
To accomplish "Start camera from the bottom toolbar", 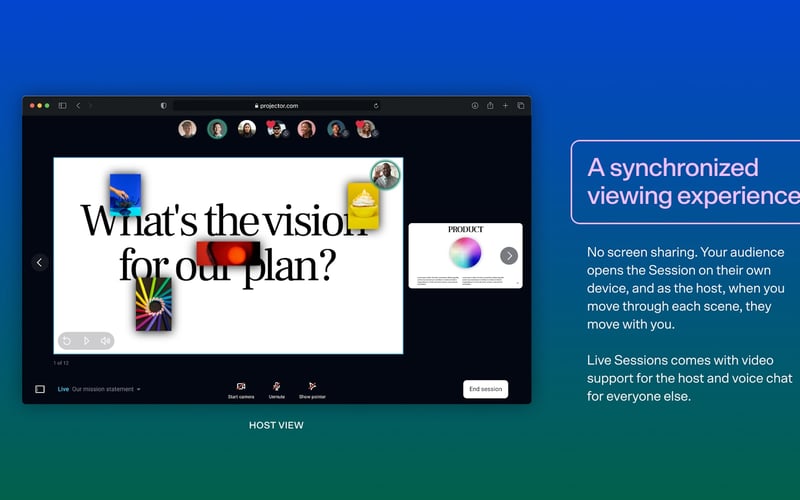I will tap(241, 390).
